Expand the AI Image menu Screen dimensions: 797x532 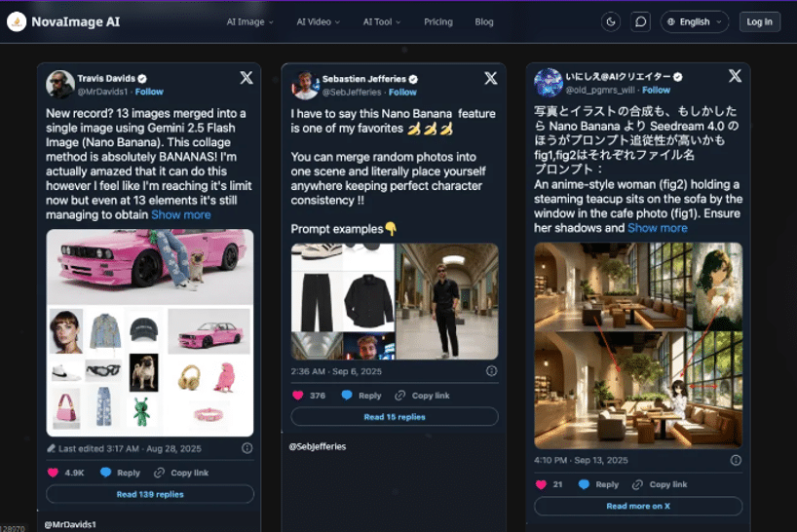pos(250,21)
